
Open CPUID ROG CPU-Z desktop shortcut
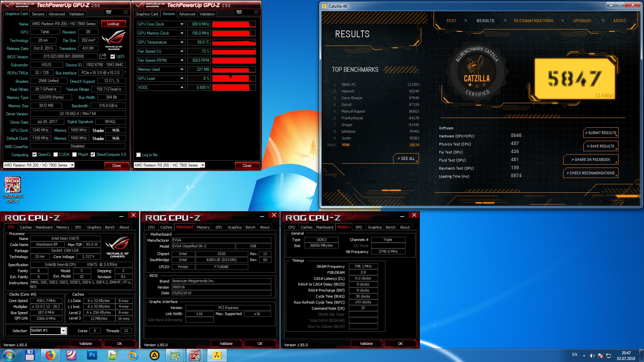tap(13, 190)
